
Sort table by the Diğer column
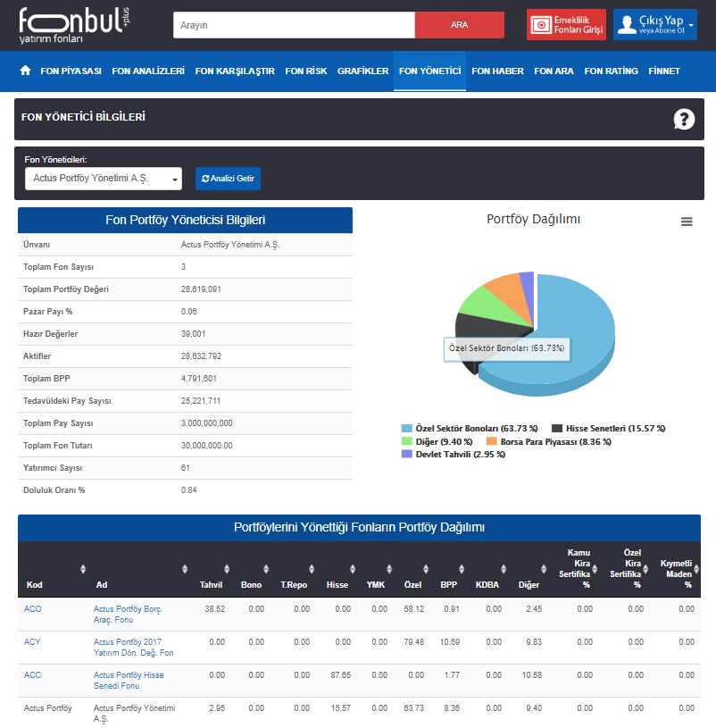click(x=544, y=569)
